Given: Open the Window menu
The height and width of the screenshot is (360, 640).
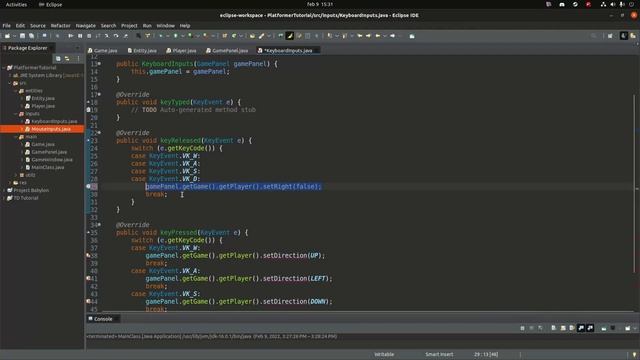Looking at the screenshot, I should (165, 25).
